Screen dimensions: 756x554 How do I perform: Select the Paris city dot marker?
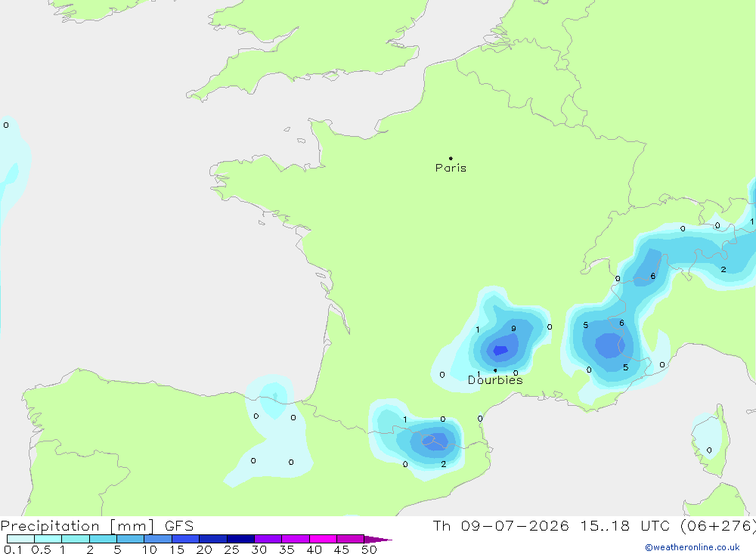(x=451, y=158)
